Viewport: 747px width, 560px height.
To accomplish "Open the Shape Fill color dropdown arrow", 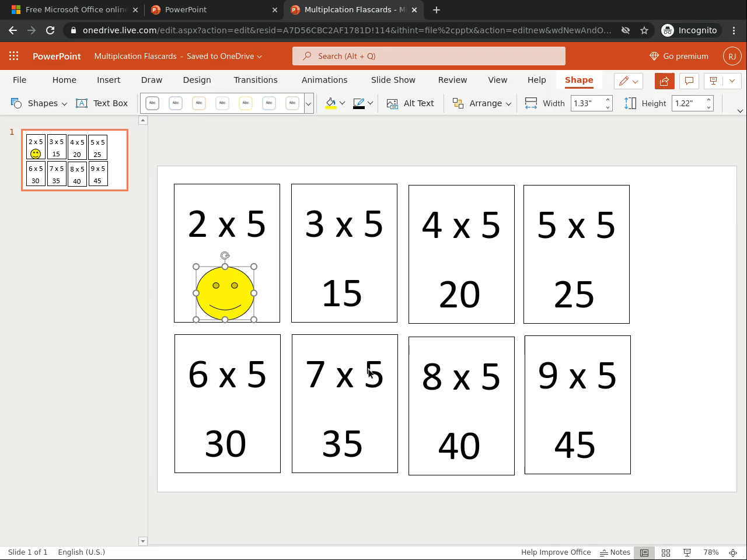I will tap(342, 103).
